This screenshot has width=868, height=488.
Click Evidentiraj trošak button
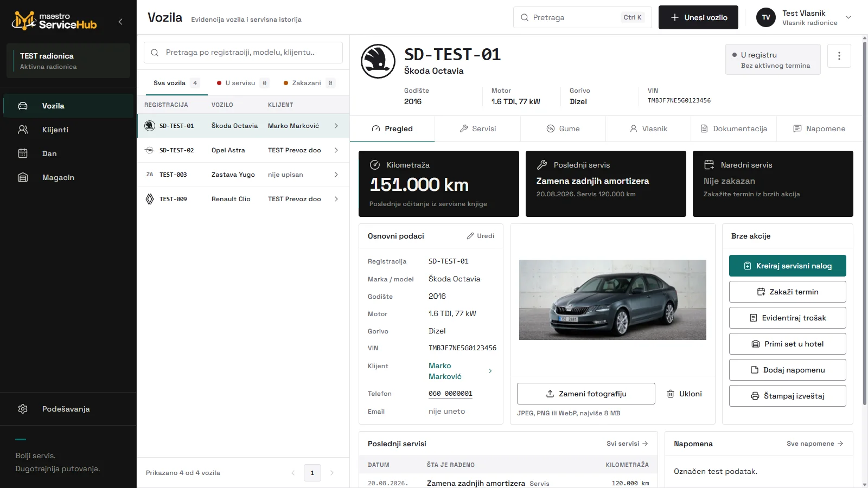[788, 318]
